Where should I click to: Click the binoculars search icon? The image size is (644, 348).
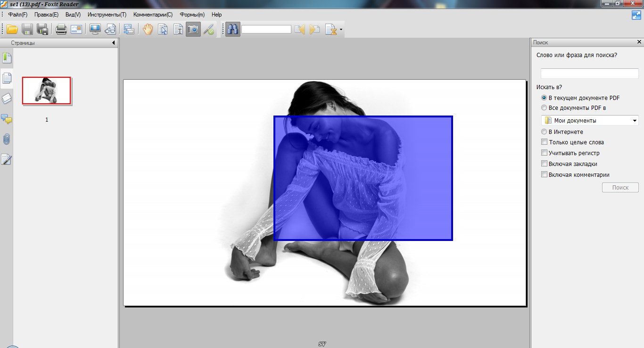tap(232, 30)
